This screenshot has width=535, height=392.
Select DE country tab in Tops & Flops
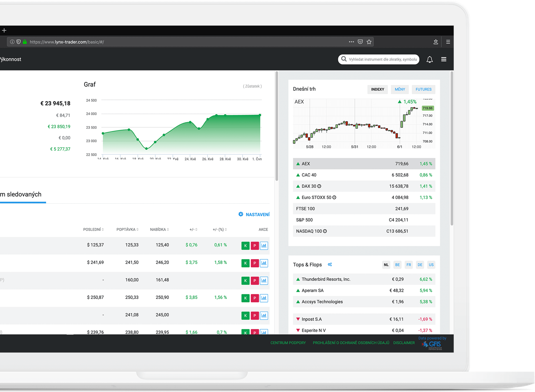[420, 265]
